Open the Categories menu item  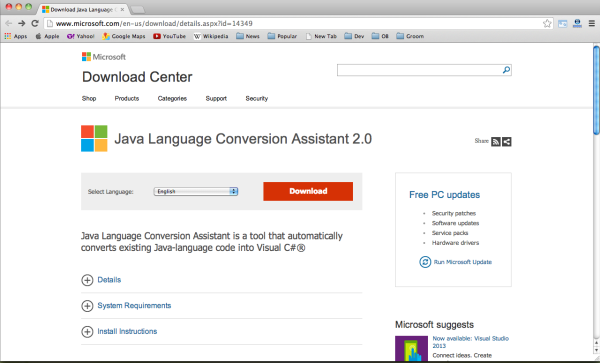[x=172, y=98]
